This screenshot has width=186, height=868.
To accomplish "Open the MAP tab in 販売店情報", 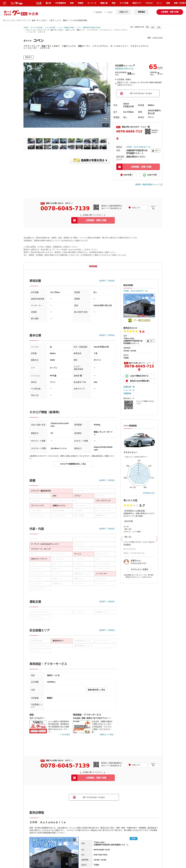I will (x=134, y=839).
